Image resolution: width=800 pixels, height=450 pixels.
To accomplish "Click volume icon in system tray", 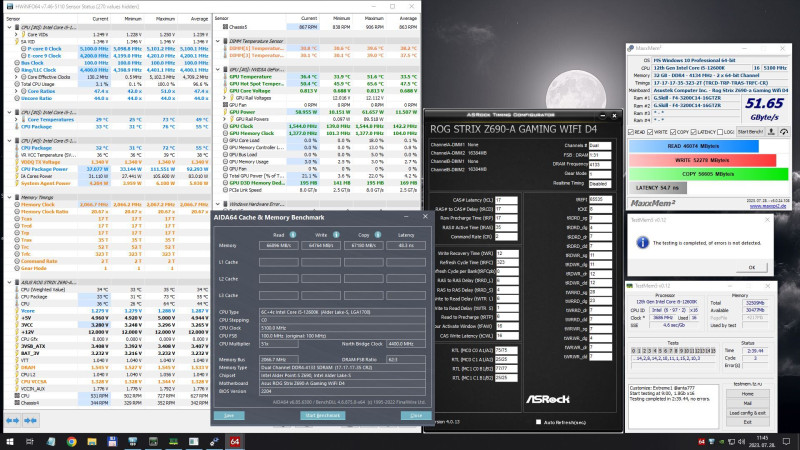I will pyautogui.click(x=741, y=442).
